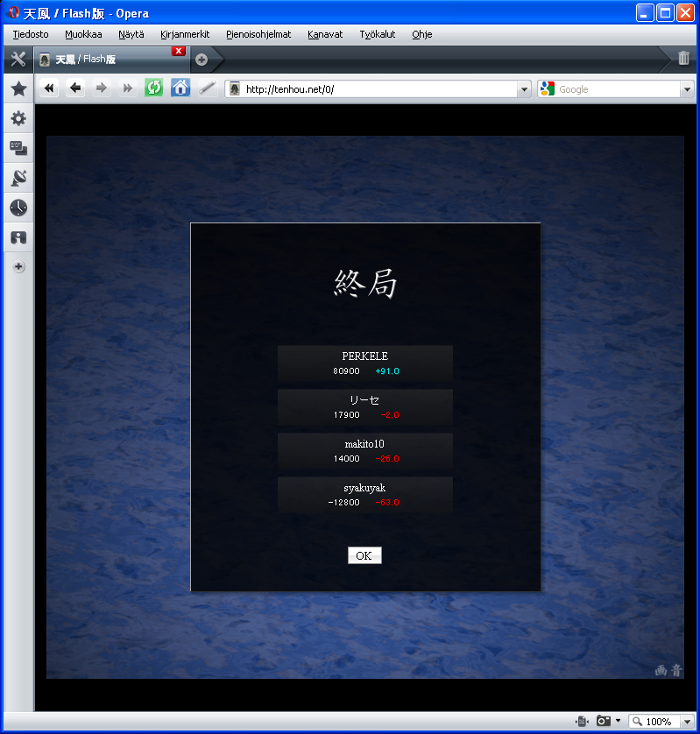Toggle the 画 graphics setting
Viewport: 700px width, 734px height.
pyautogui.click(x=661, y=671)
